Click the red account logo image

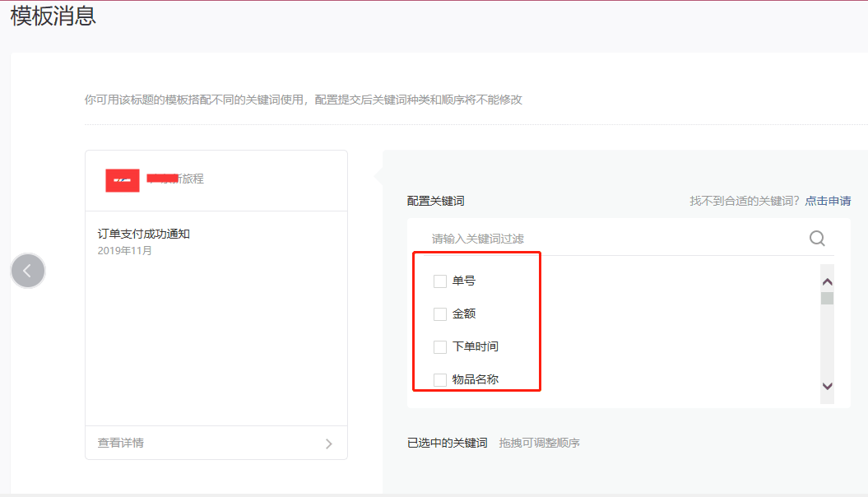click(122, 180)
